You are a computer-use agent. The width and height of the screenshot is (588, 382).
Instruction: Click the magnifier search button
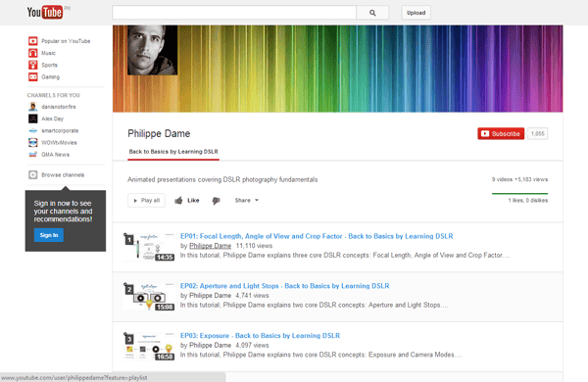372,13
